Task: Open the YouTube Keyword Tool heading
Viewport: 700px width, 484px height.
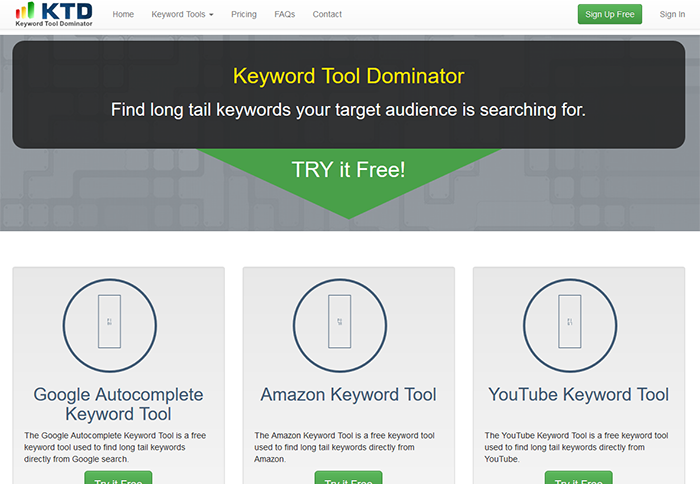Action: (579, 395)
